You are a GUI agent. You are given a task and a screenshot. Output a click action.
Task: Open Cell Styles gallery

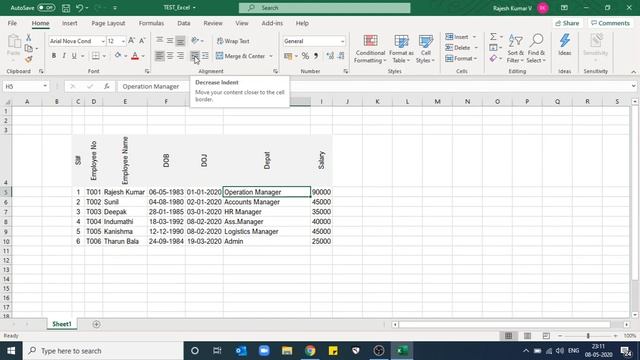(425, 49)
